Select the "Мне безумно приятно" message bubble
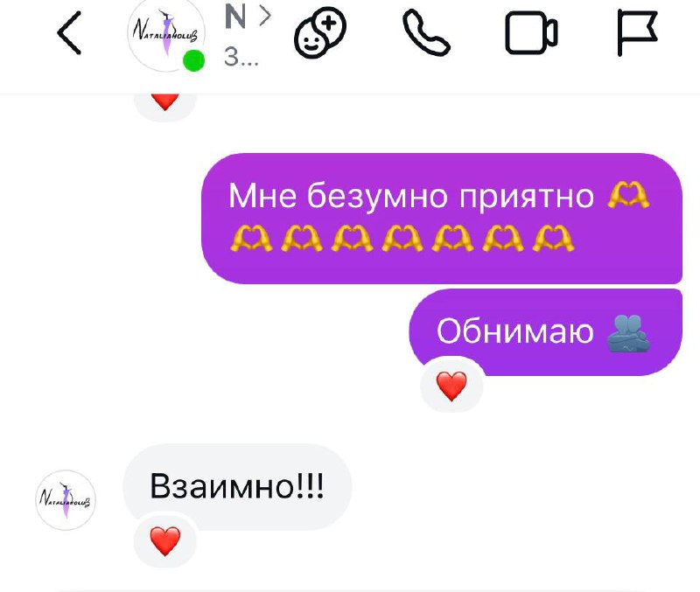 click(442, 218)
